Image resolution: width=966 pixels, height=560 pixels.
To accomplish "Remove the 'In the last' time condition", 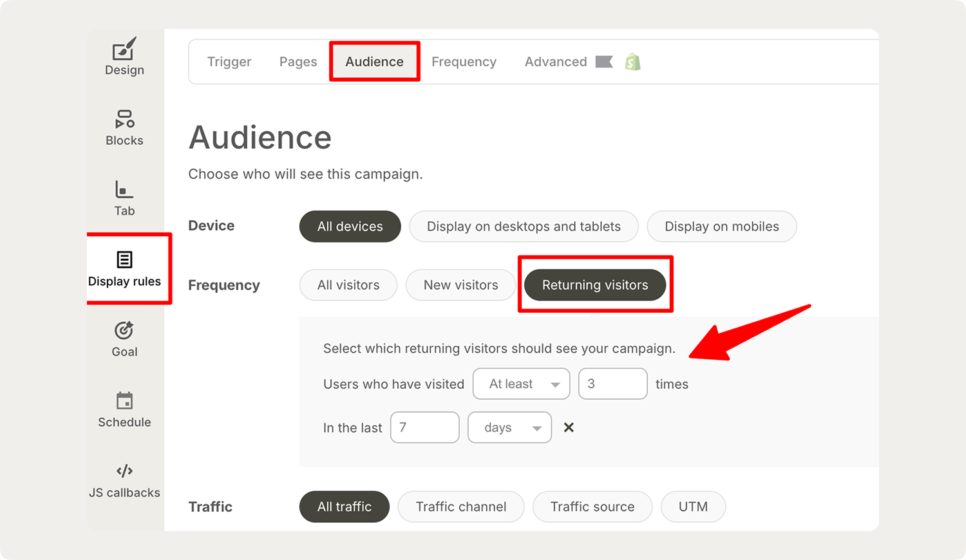I will pos(569,427).
